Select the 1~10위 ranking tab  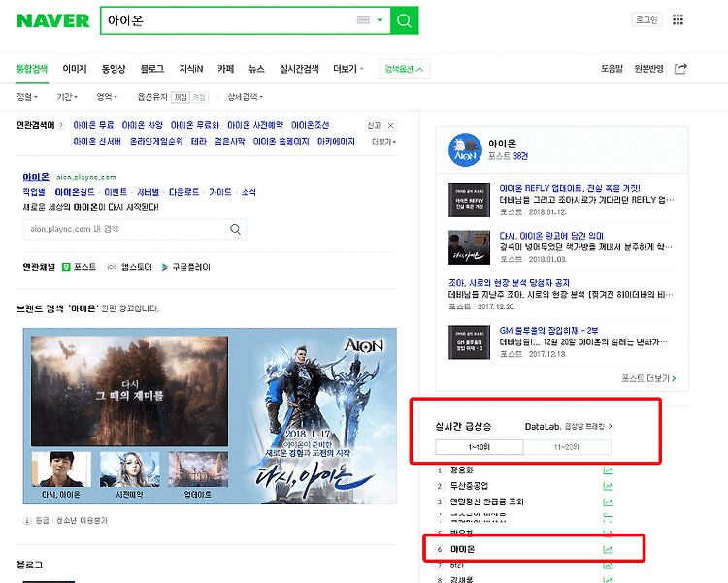pos(480,447)
